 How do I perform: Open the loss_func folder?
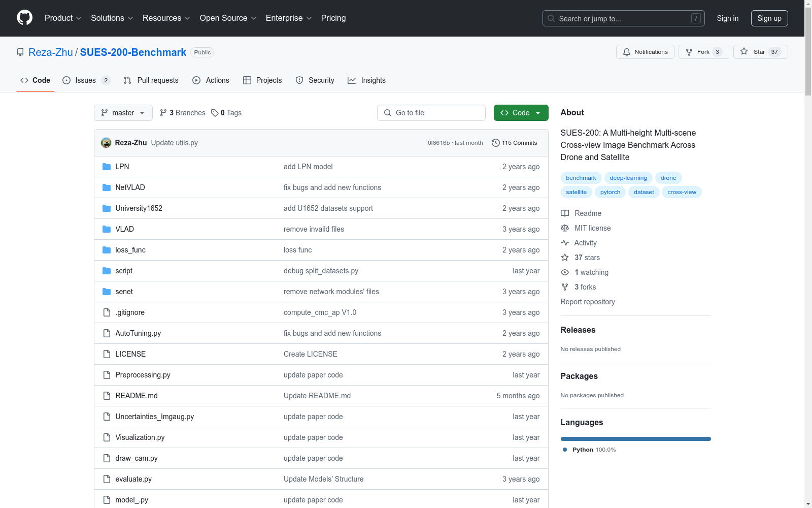[x=130, y=250]
